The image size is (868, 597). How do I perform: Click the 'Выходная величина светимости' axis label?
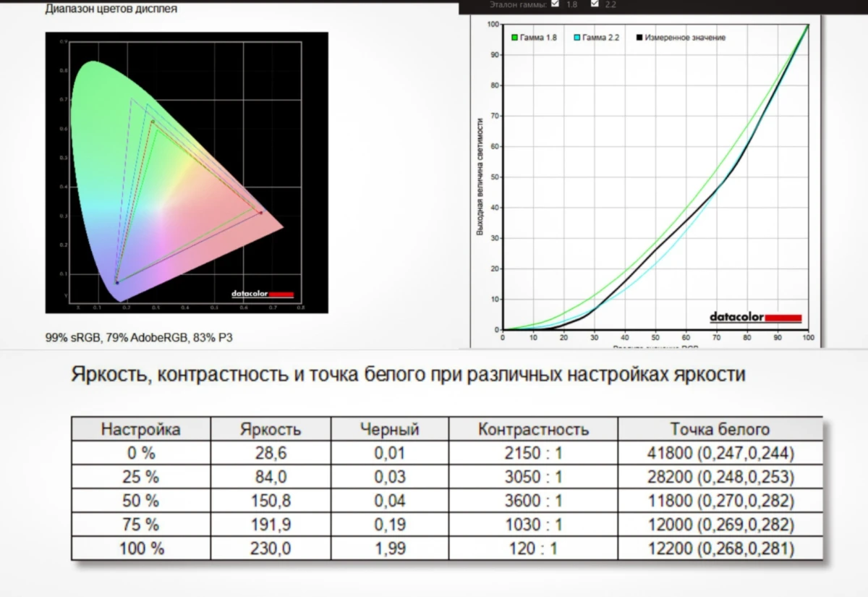pos(479,176)
